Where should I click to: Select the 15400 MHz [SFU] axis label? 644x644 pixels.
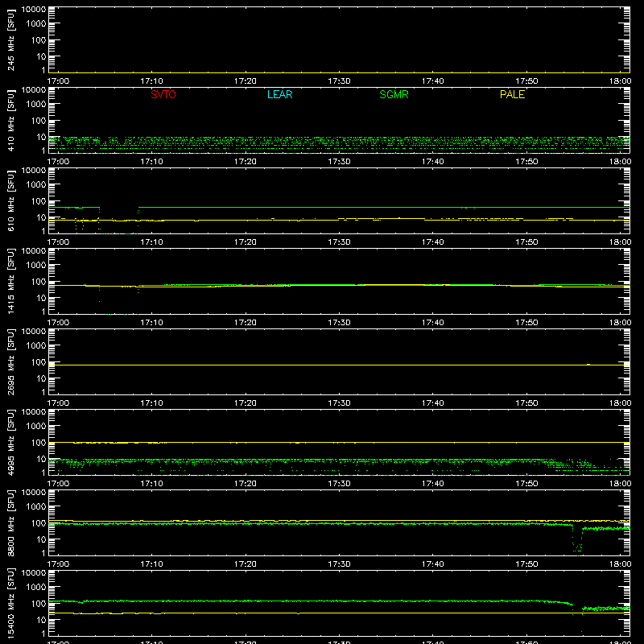coord(10,604)
